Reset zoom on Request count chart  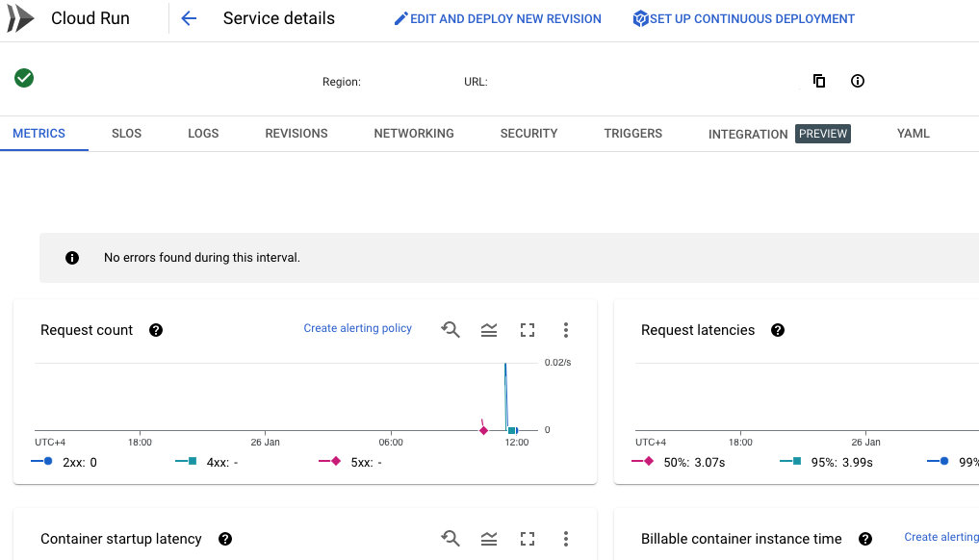[x=451, y=330]
